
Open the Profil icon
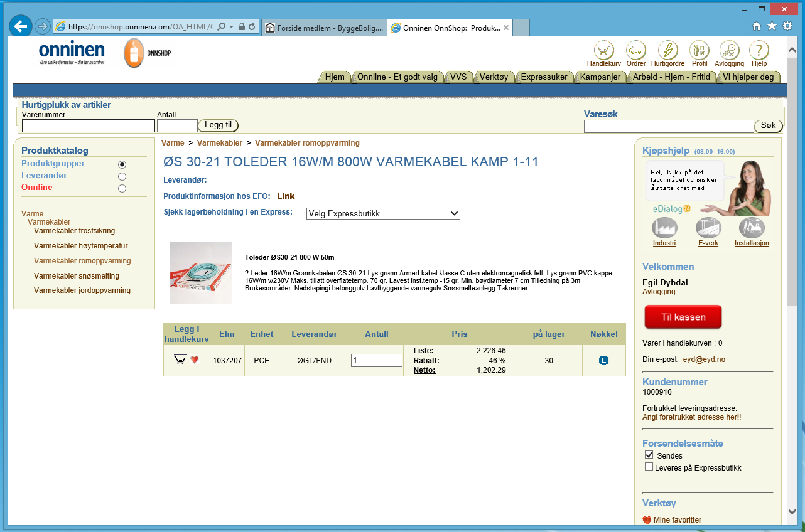click(700, 50)
